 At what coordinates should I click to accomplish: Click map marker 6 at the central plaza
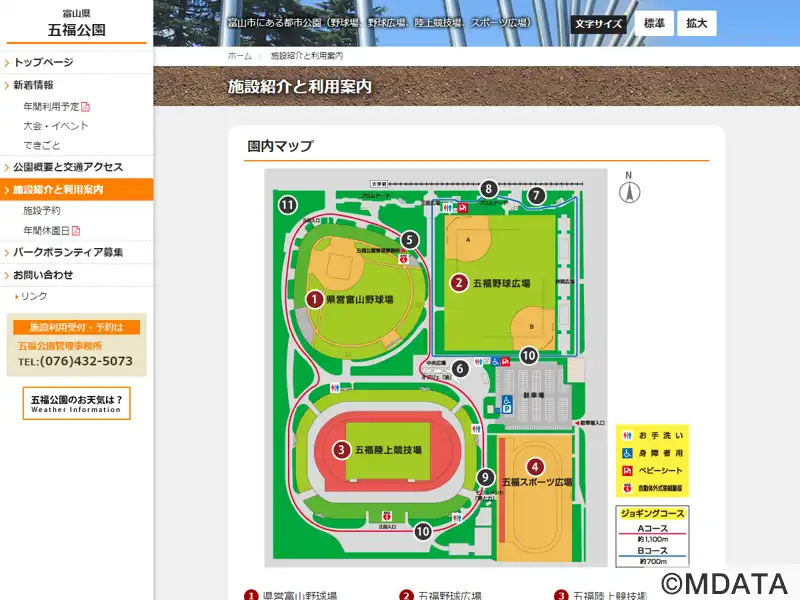click(460, 368)
